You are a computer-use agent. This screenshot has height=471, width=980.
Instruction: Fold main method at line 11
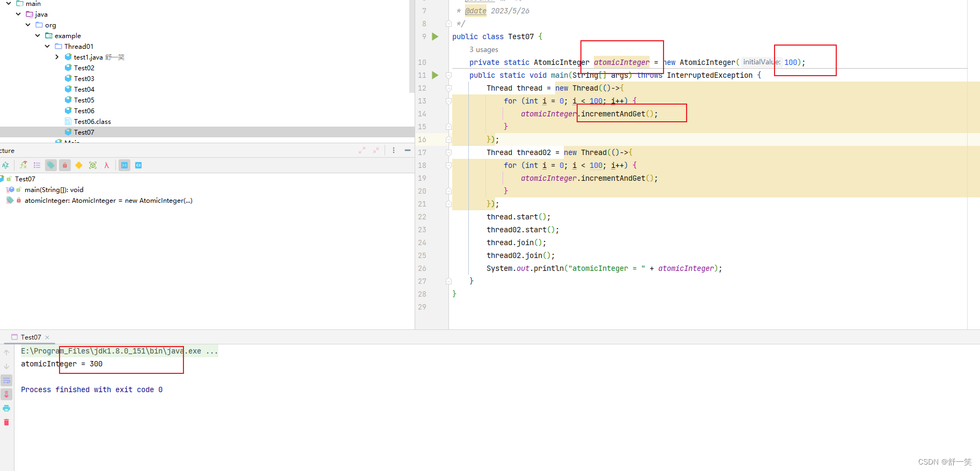pos(448,75)
